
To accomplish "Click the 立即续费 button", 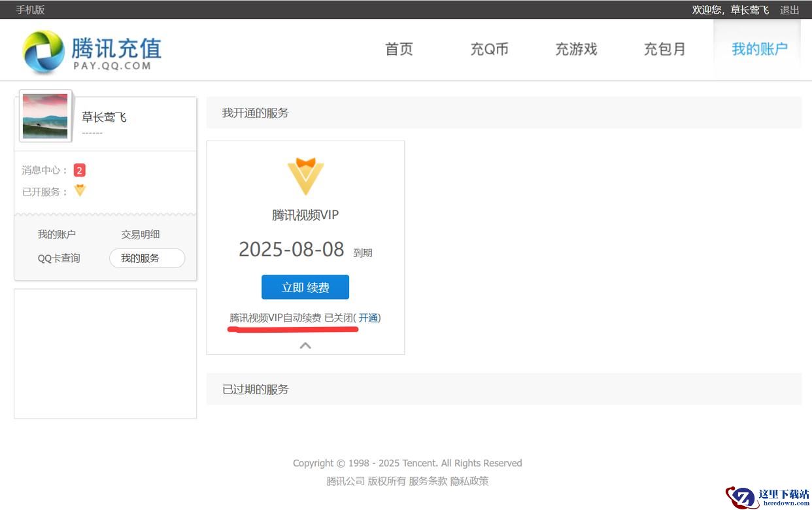I will tap(305, 287).
